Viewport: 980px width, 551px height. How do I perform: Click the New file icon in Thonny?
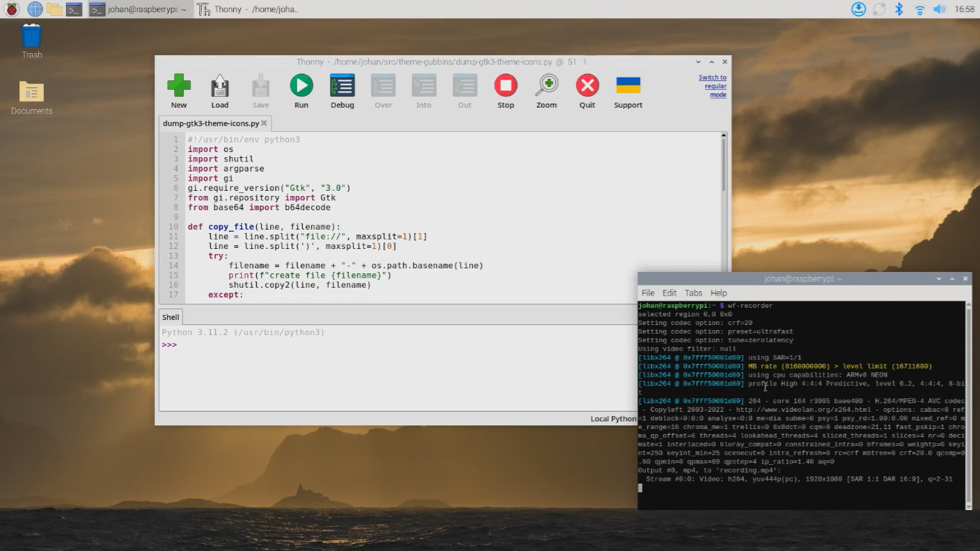coord(179,86)
